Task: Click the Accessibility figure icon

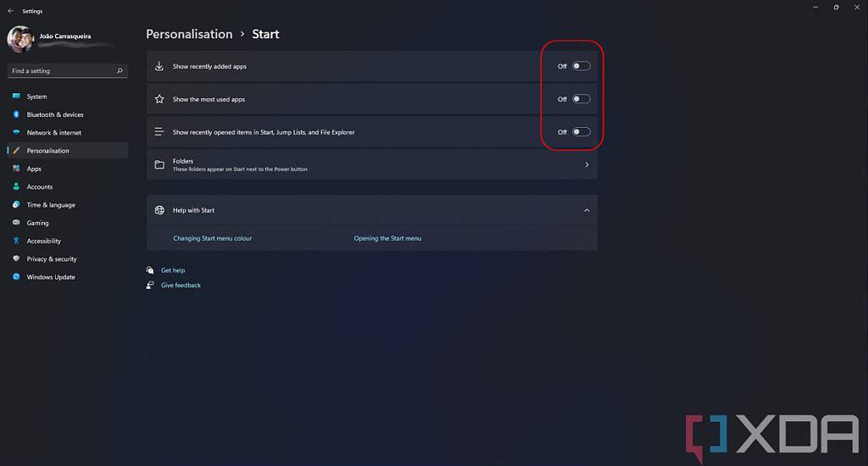Action: (x=16, y=241)
